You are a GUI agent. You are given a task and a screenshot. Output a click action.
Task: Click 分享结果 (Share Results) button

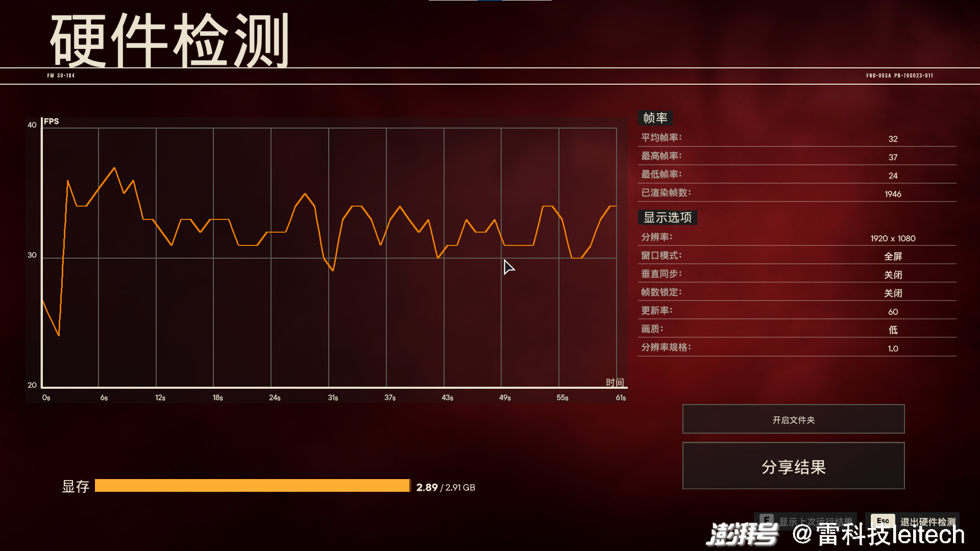pos(794,466)
